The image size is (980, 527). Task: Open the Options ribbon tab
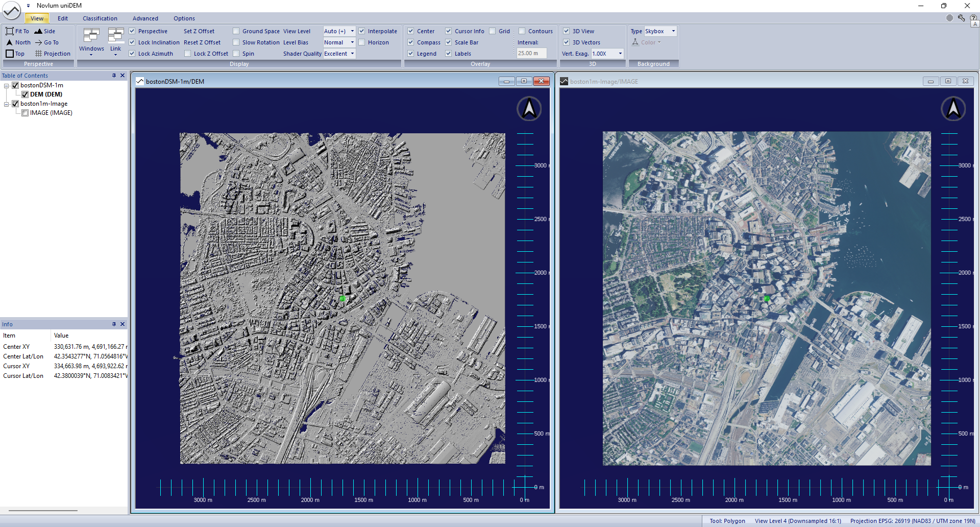[x=184, y=18]
